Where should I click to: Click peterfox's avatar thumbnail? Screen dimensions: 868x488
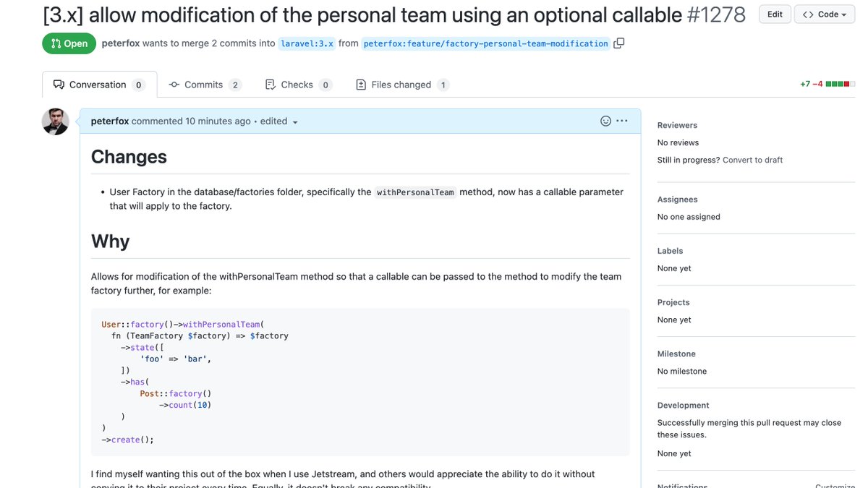[x=55, y=121]
